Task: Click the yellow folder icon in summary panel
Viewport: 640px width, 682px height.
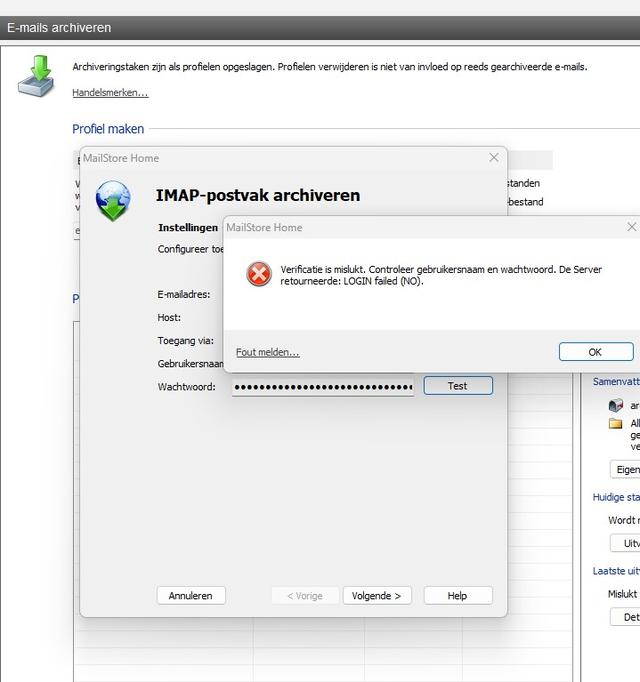Action: point(615,424)
